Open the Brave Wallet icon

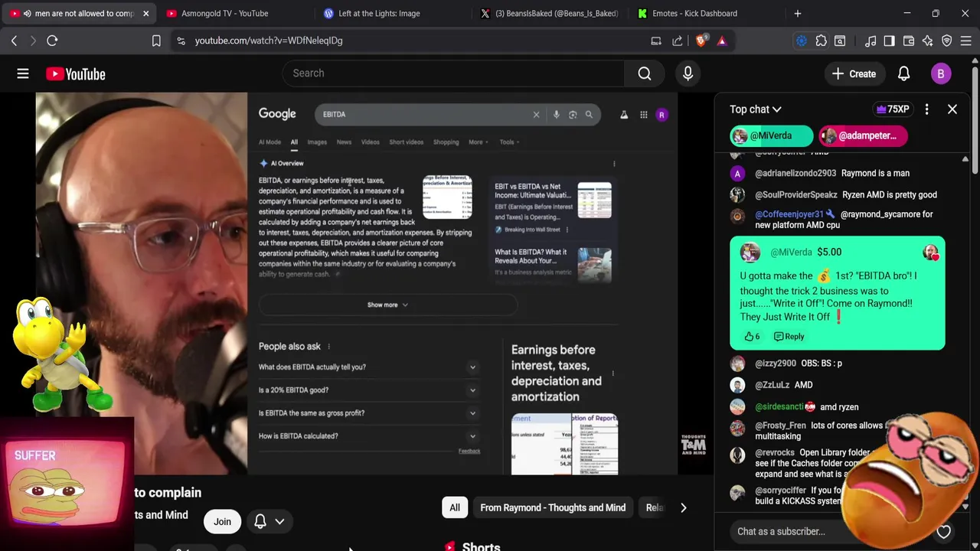tap(909, 41)
